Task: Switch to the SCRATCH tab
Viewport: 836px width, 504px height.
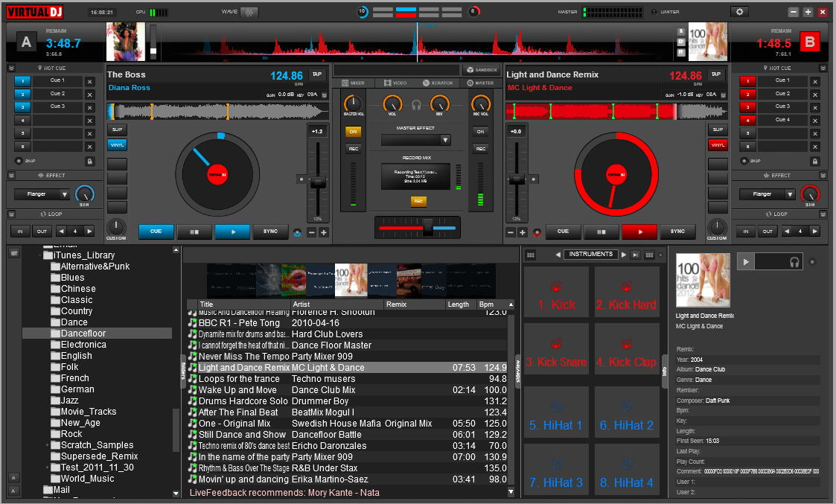Action: [x=438, y=83]
